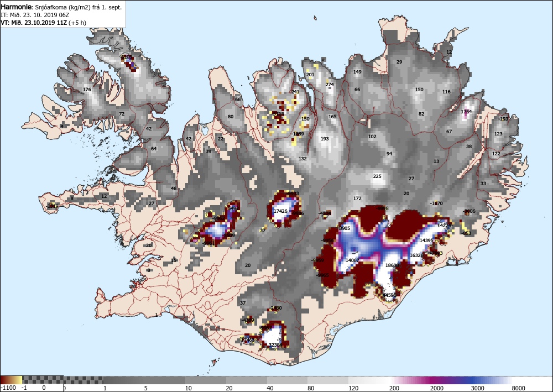Click the map value 241
This screenshot has height=392, width=553.
[x=295, y=92]
